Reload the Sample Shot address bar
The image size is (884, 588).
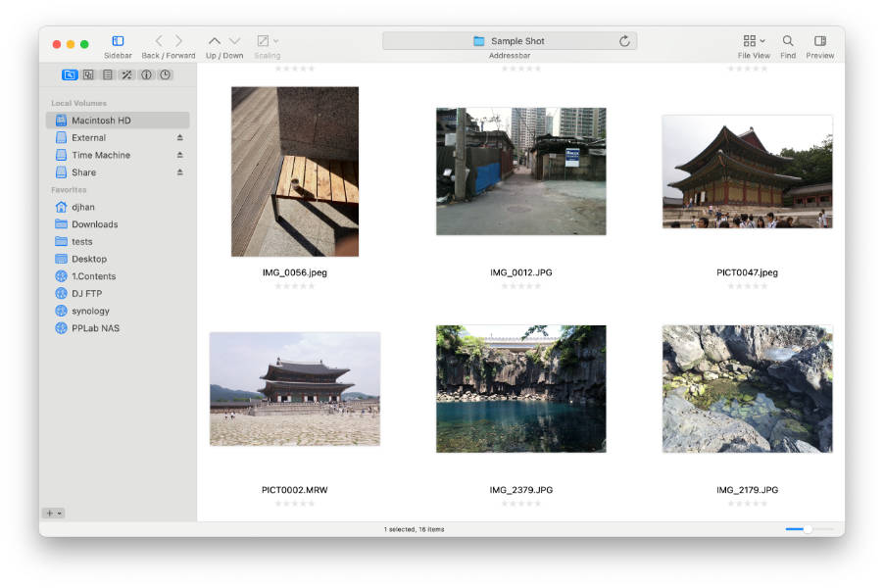(x=624, y=41)
